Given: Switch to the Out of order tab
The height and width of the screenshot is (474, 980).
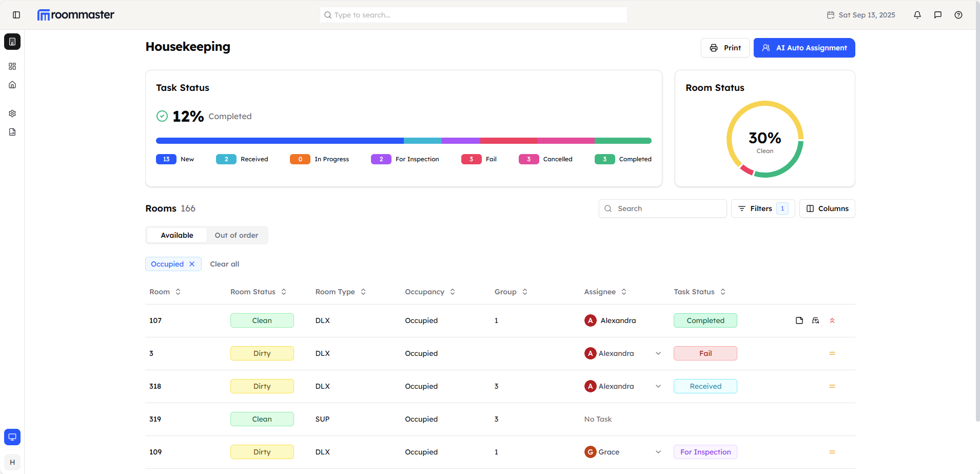Looking at the screenshot, I should [237, 235].
